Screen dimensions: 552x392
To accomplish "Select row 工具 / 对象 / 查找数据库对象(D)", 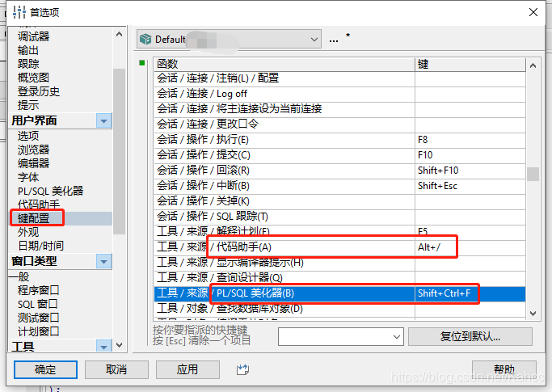I will point(339,309).
